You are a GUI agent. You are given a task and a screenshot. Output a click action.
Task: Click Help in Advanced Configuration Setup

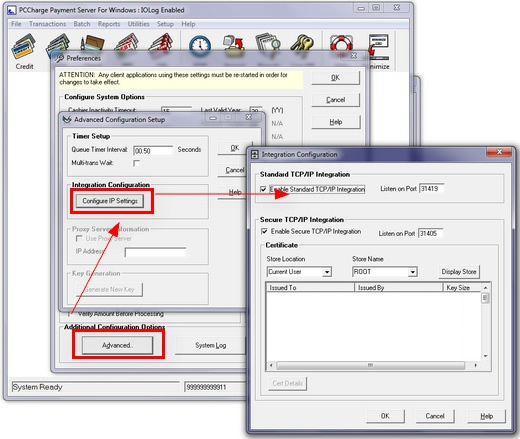click(234, 192)
